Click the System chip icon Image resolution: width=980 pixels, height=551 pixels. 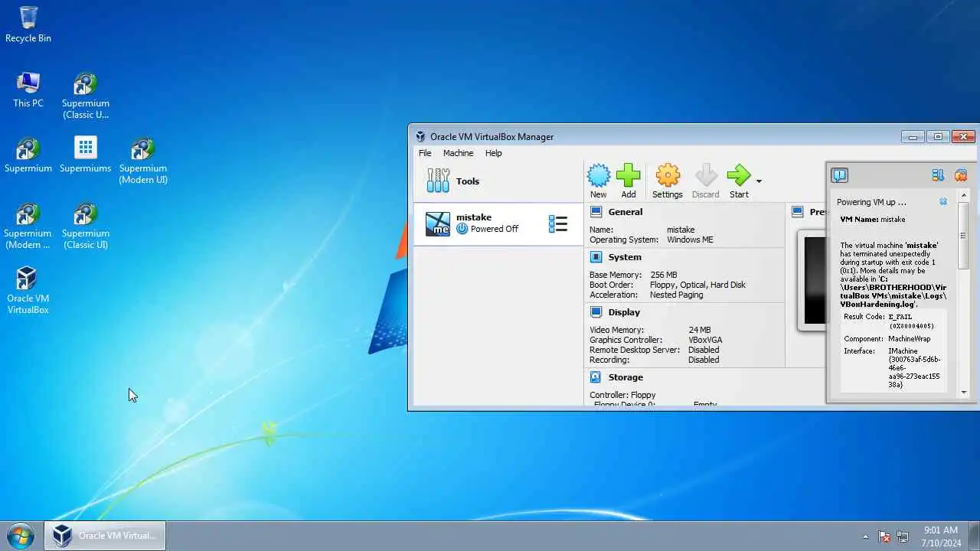tap(596, 257)
